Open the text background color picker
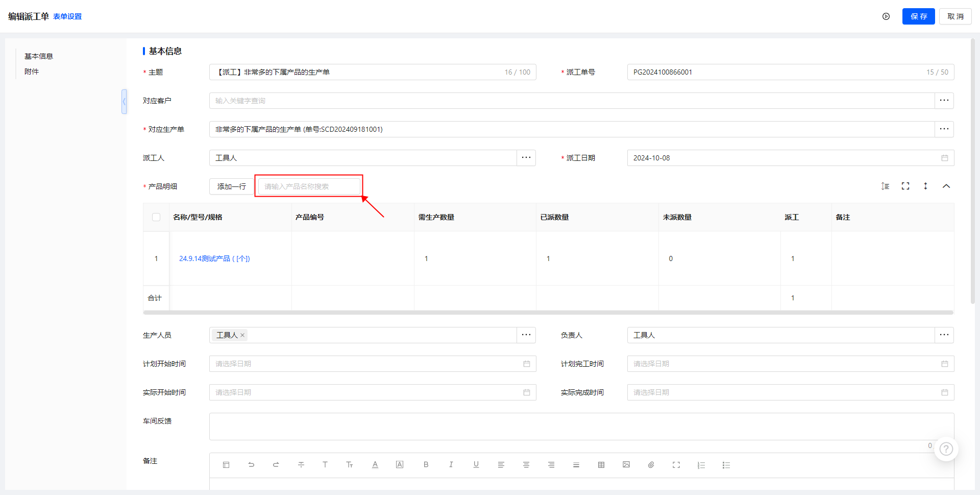 [400, 465]
